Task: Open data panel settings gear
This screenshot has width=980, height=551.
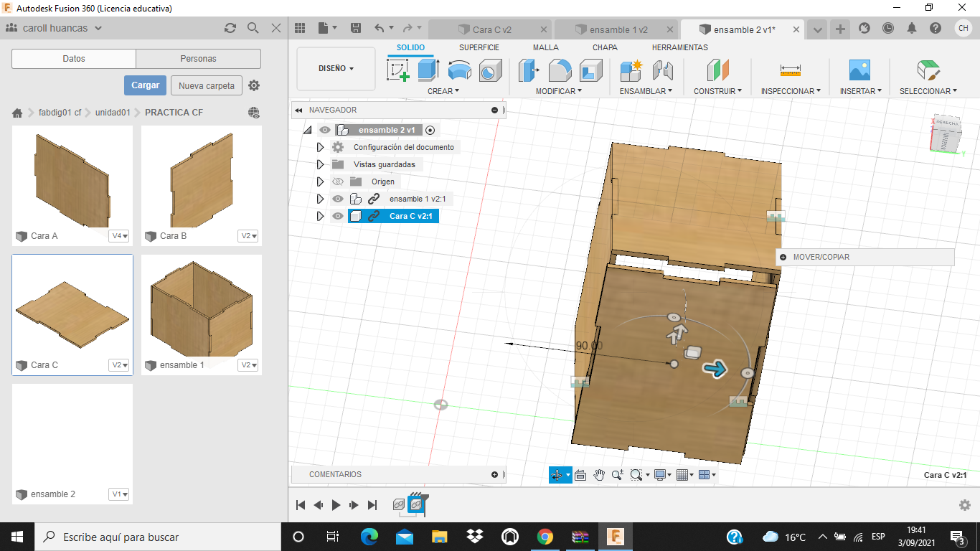Action: pos(254,85)
